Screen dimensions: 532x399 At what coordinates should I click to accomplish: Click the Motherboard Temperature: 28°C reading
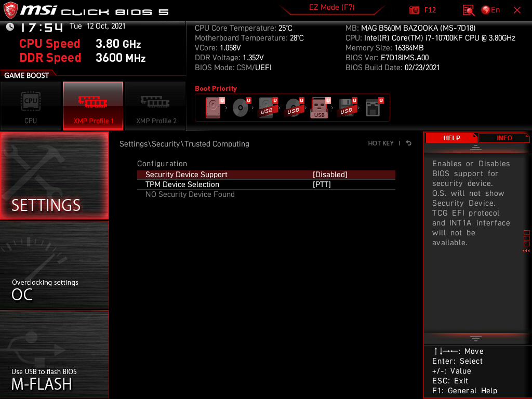249,38
